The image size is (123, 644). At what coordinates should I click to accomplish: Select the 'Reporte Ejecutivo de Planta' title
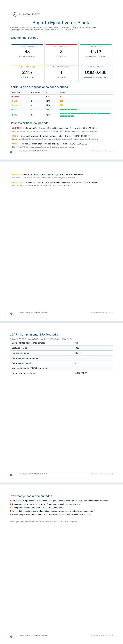(x=61, y=23)
